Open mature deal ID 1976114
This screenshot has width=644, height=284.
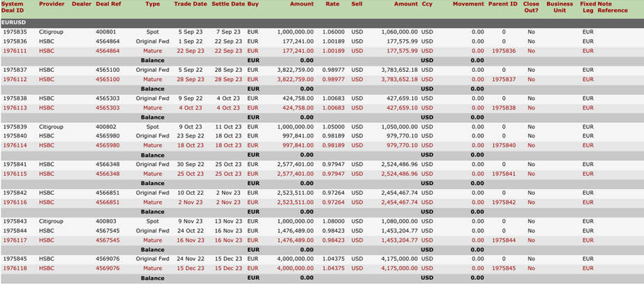pyautogui.click(x=15, y=146)
